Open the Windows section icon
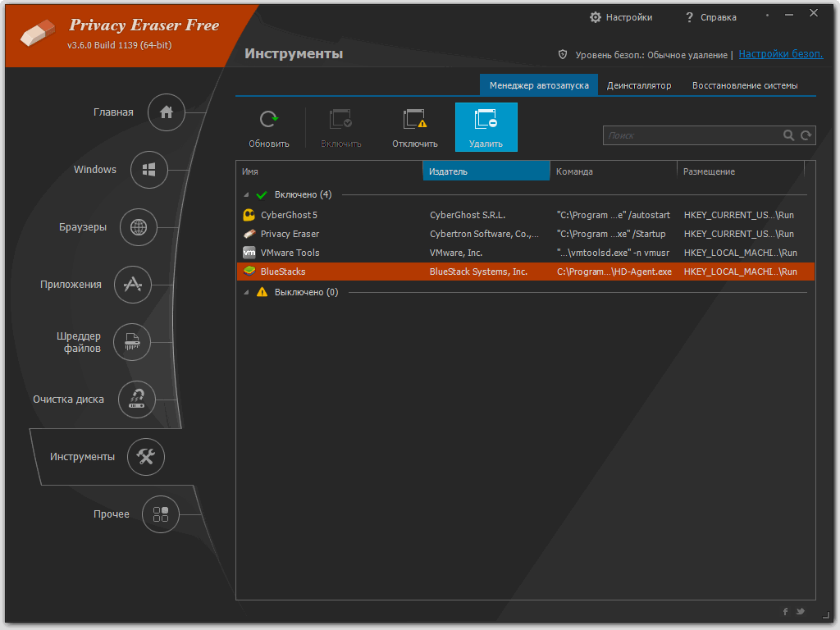The width and height of the screenshot is (840, 630). pos(149,170)
